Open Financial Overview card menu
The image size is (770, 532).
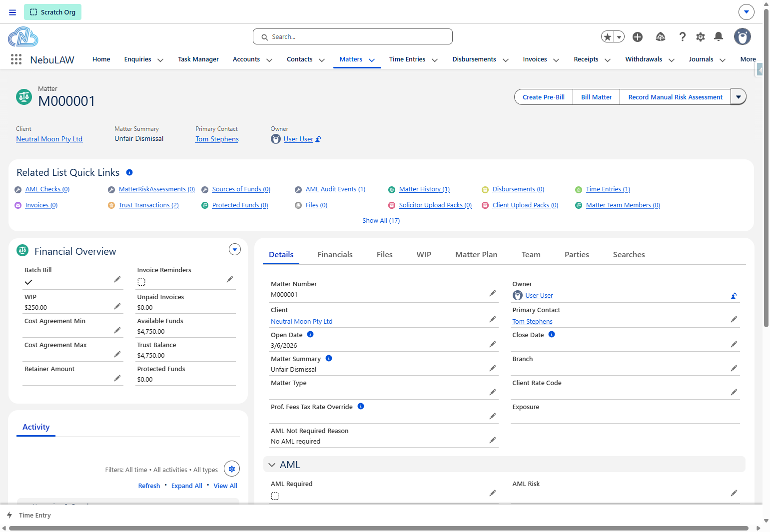(235, 249)
